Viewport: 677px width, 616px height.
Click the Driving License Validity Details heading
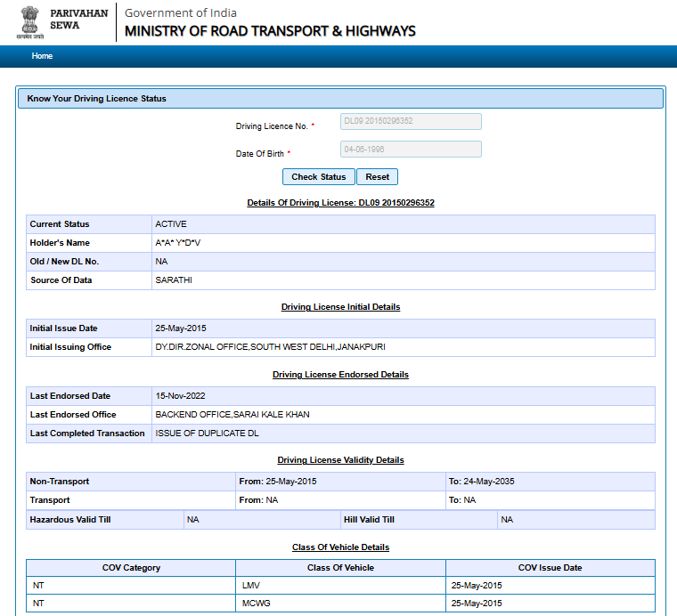point(340,460)
